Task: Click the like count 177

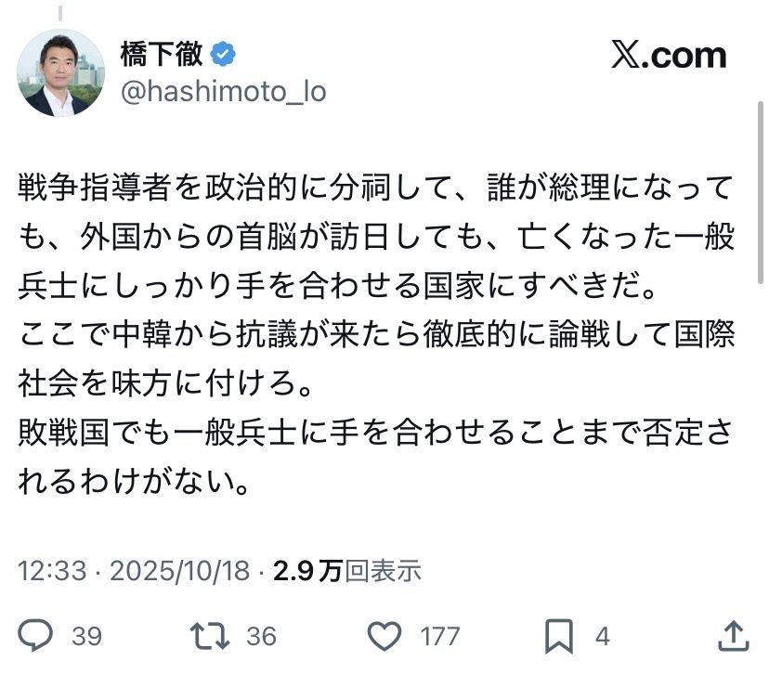Action: (x=438, y=636)
